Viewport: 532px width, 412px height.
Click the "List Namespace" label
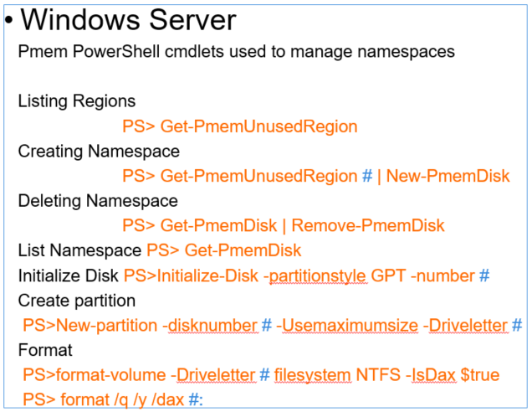point(79,250)
